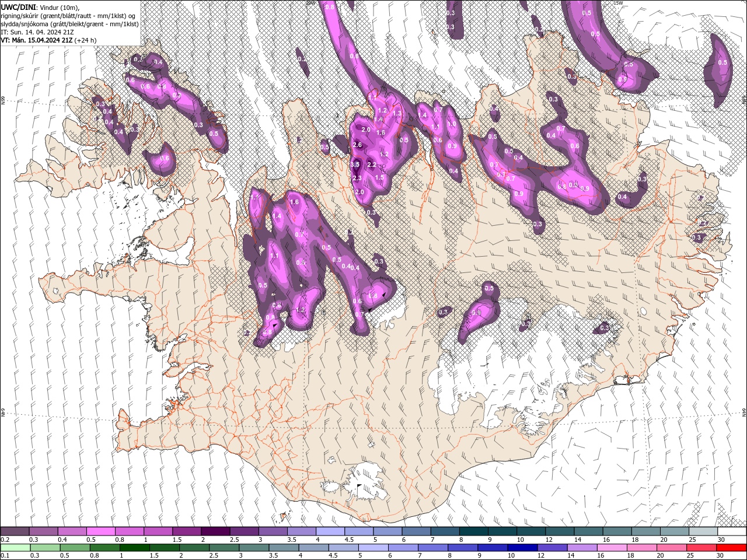Click the 18 label in the bottom legend row
This screenshot has height=560, width=747.
(631, 556)
